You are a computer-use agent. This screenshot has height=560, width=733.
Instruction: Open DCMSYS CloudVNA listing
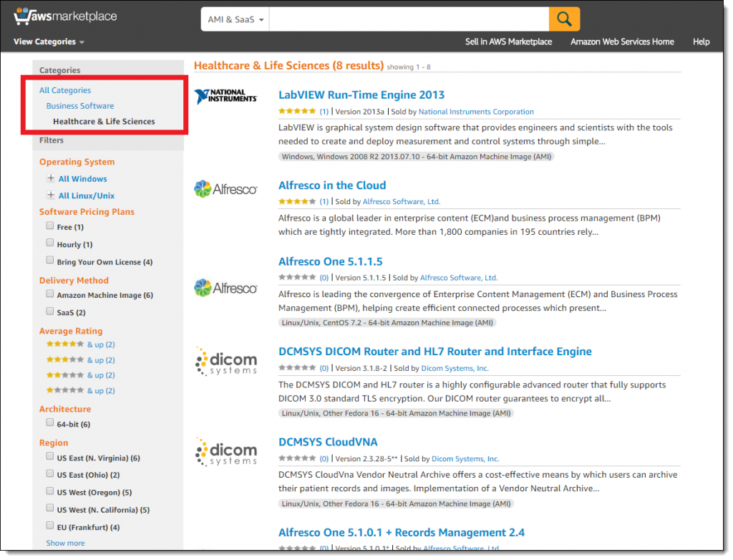click(328, 442)
